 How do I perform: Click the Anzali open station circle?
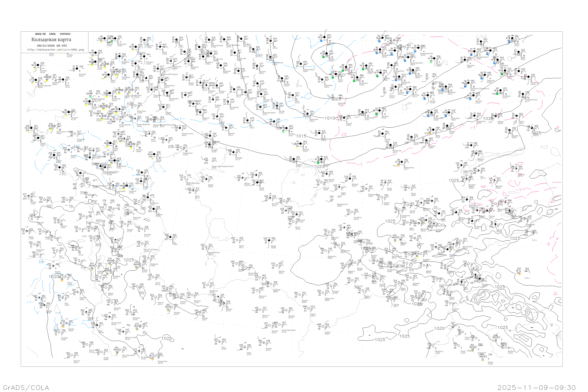[154, 277]
